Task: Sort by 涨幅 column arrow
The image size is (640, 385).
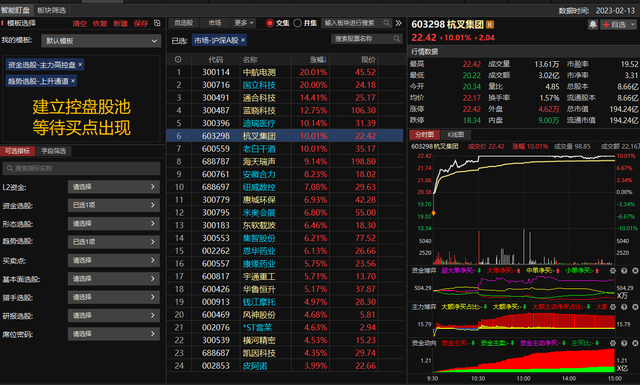Action: click(325, 60)
